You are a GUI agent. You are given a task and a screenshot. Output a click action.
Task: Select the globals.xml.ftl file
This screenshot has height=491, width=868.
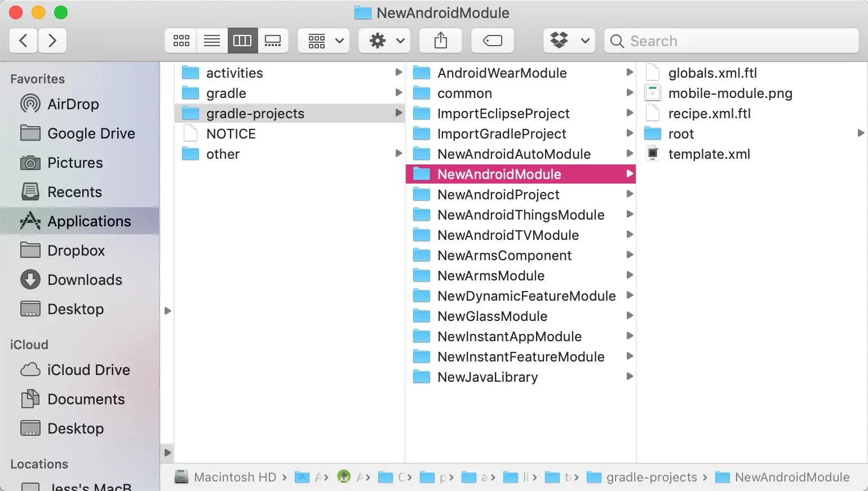coord(752,73)
